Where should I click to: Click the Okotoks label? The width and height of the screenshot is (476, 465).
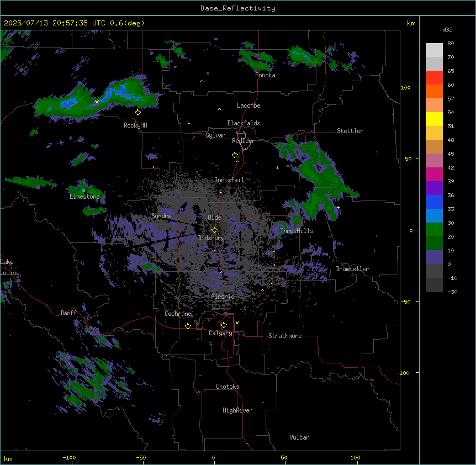click(228, 387)
